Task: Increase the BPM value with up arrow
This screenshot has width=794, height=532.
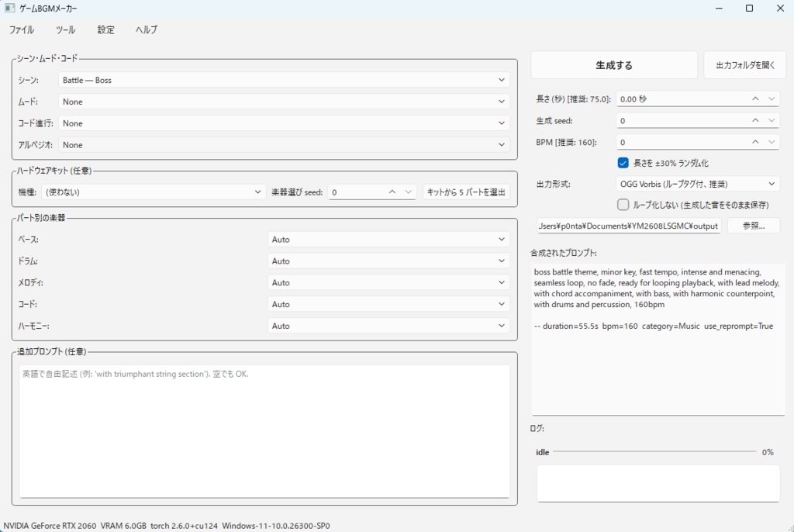Action: click(x=755, y=143)
